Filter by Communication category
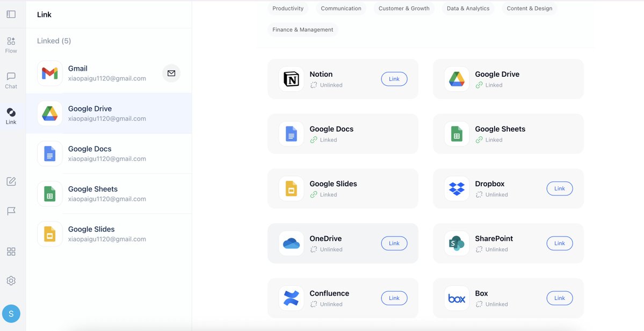 [x=341, y=8]
